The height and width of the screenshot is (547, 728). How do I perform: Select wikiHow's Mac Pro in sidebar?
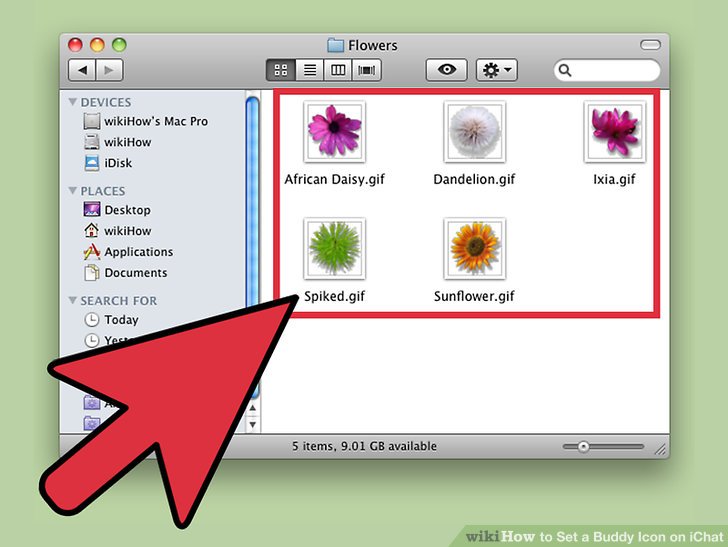[156, 121]
